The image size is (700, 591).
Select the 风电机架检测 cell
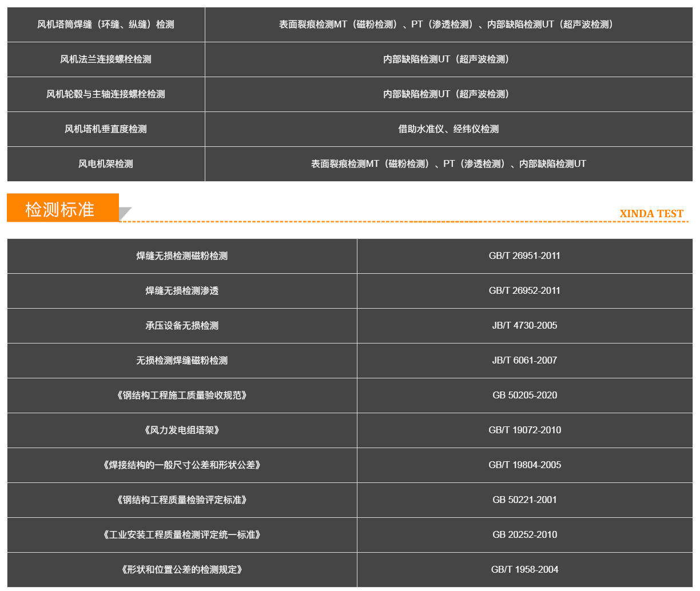coord(106,164)
